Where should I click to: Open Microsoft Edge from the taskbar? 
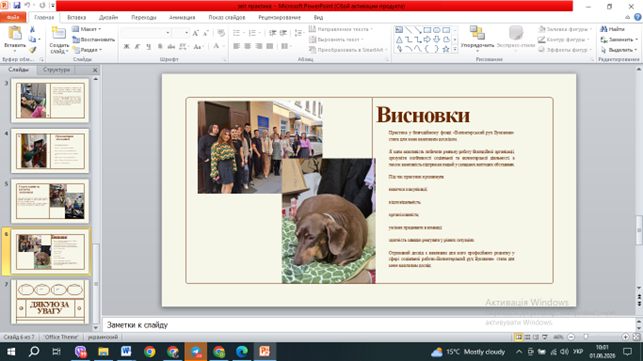click(x=242, y=352)
